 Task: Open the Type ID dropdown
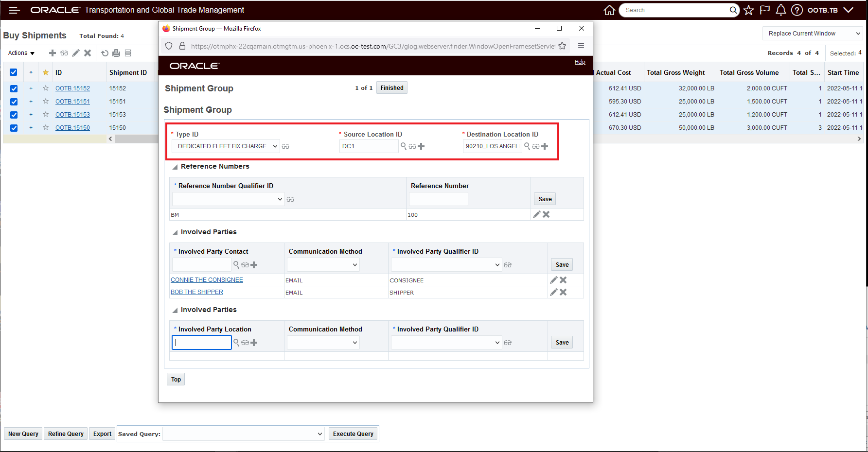coord(226,146)
